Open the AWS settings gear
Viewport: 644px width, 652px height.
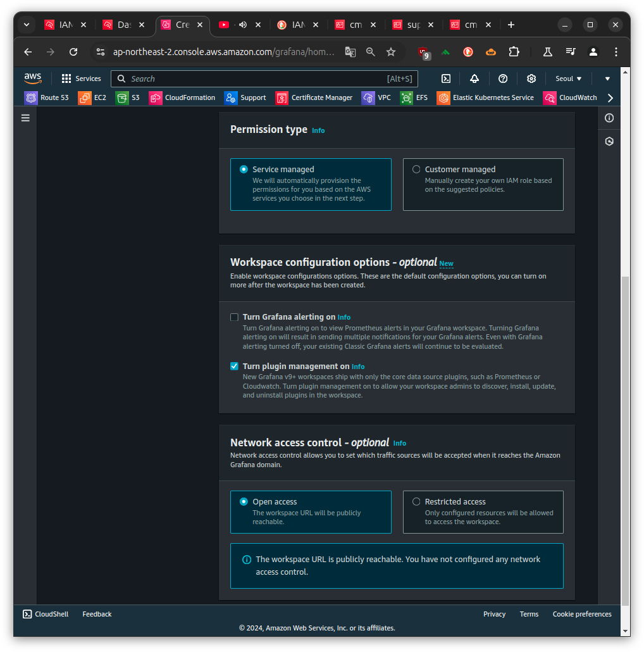click(x=531, y=78)
